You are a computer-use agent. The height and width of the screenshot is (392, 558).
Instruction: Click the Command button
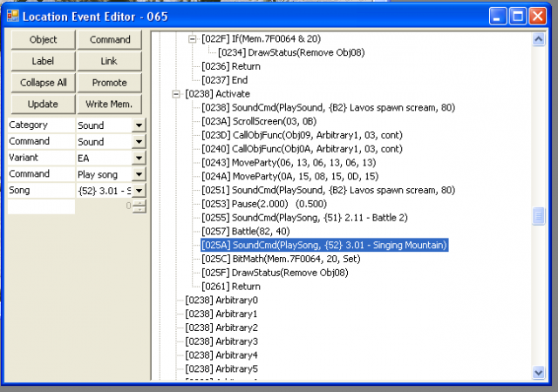(110, 40)
